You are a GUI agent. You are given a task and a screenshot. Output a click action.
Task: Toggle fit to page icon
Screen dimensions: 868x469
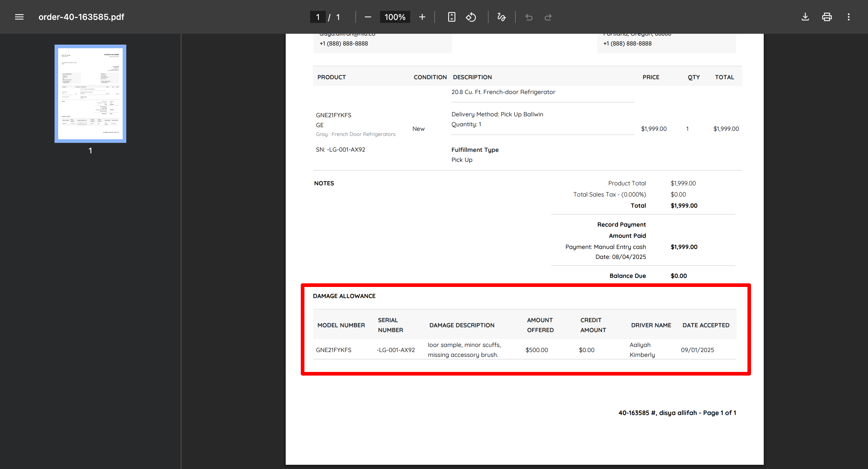451,17
